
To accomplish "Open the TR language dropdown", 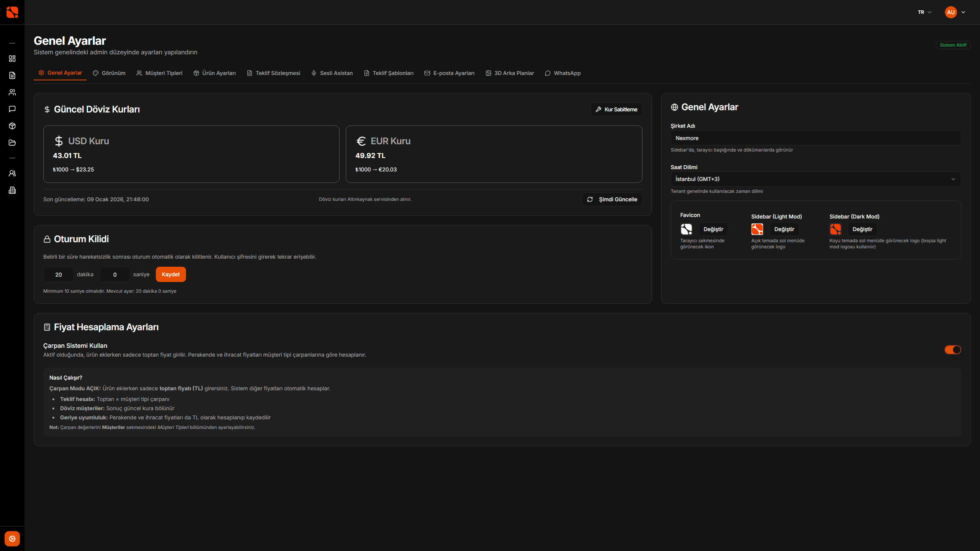I will point(924,12).
